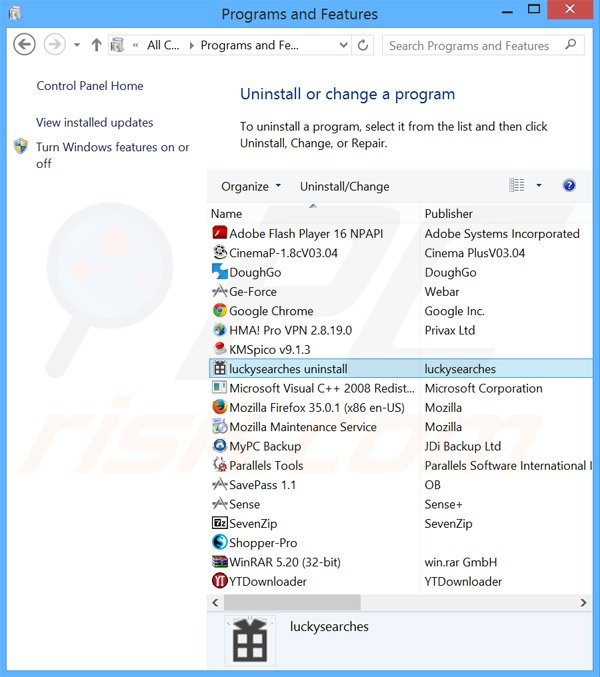This screenshot has height=677, width=600.
Task: Click the SavePass 1.1 icon
Action: [220, 484]
